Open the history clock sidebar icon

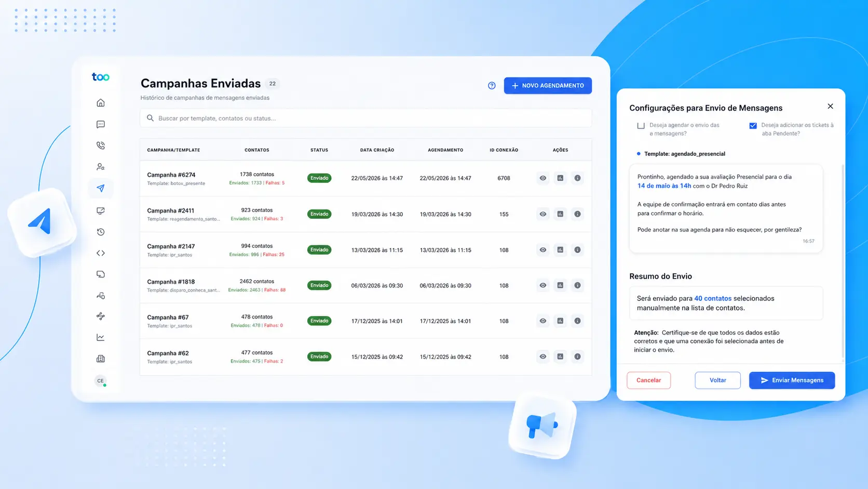(101, 232)
